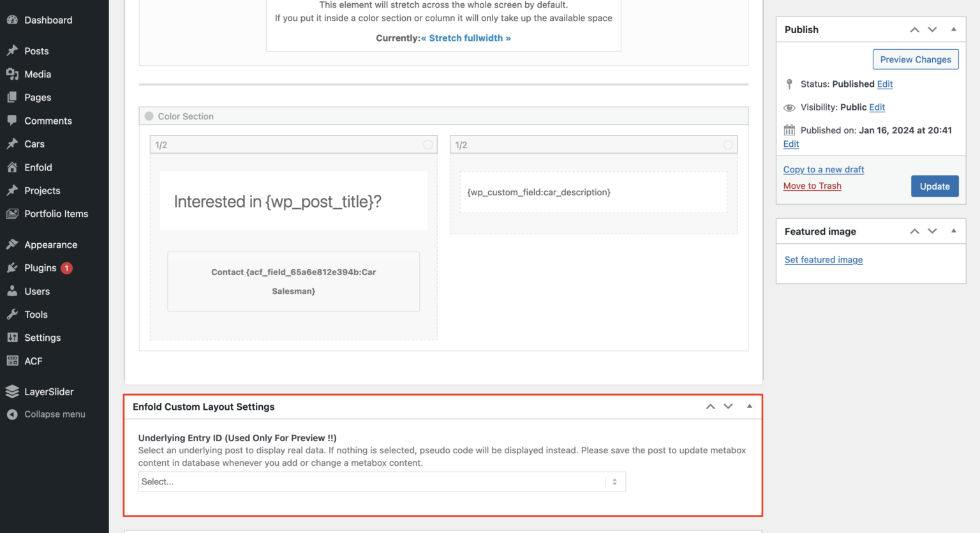Open the Settings menu item
Screen dimensions: 980x533
[42, 337]
